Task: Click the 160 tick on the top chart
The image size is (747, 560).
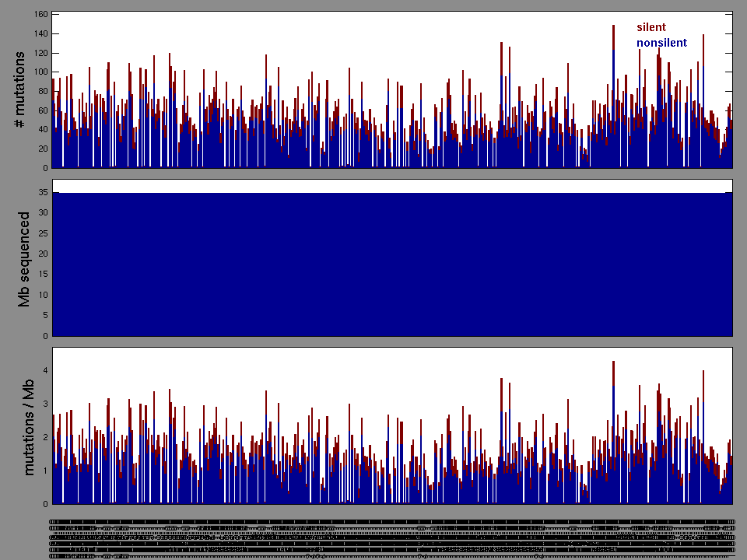Action: pyautogui.click(x=40, y=15)
